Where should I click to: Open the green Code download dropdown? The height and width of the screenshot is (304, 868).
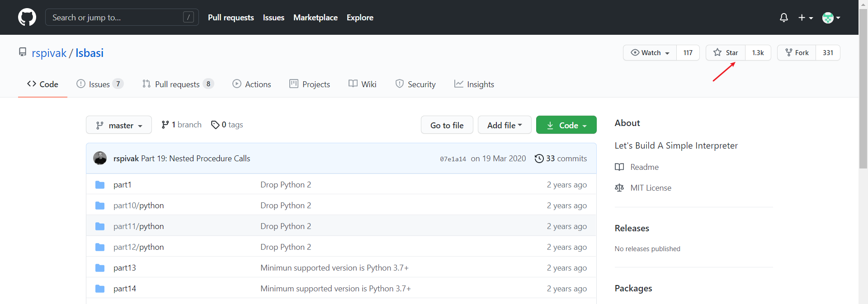566,125
